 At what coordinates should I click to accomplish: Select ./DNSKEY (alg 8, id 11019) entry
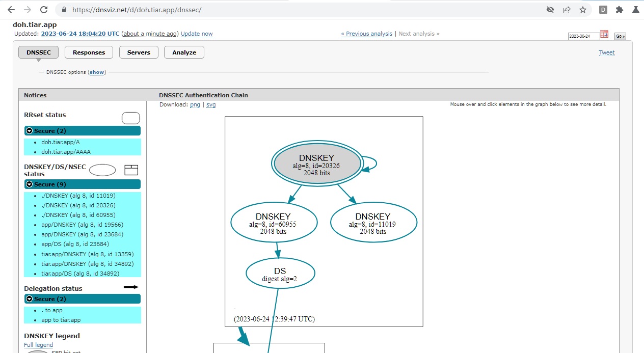78,196
